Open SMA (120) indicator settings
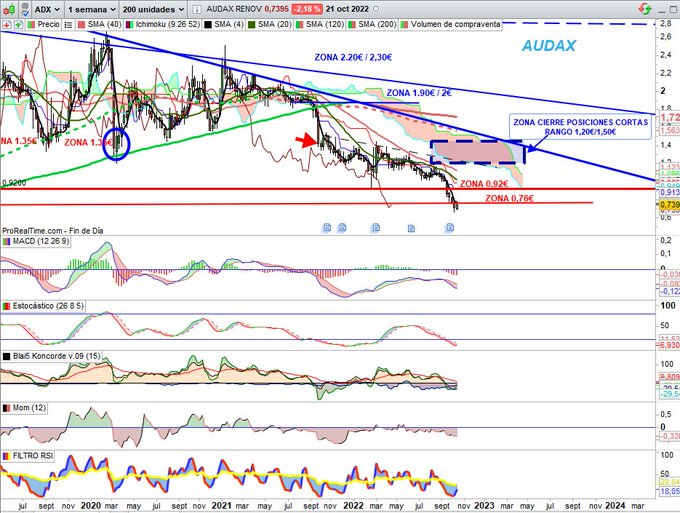 tap(325, 25)
